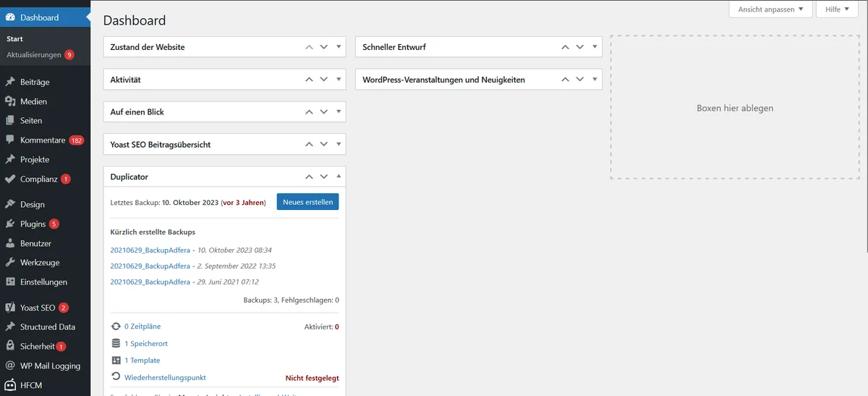Viewport: 868px width, 396px height.
Task: Expand WordPress-Veranstaltungen und Neuigkeiten panel
Action: point(595,80)
